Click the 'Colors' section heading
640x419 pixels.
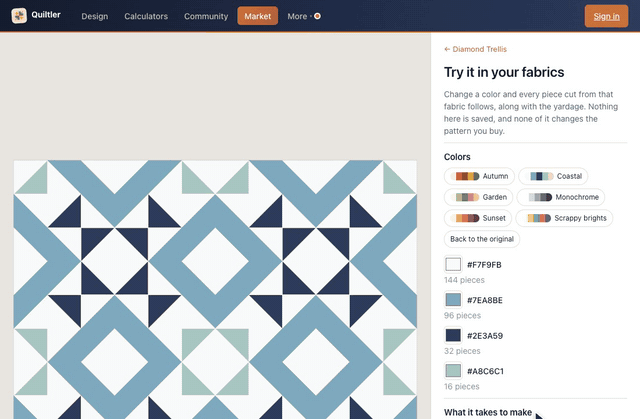coord(457,157)
